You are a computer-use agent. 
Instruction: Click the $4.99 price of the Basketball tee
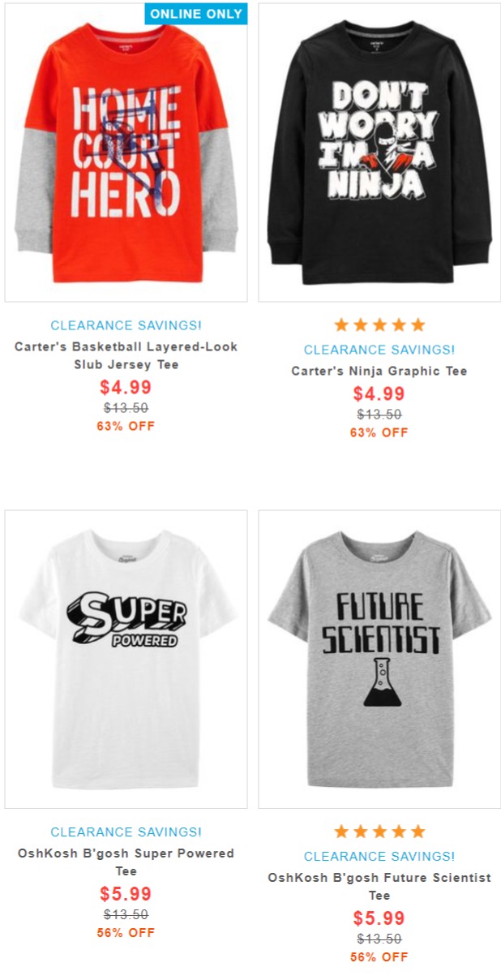coord(126,387)
